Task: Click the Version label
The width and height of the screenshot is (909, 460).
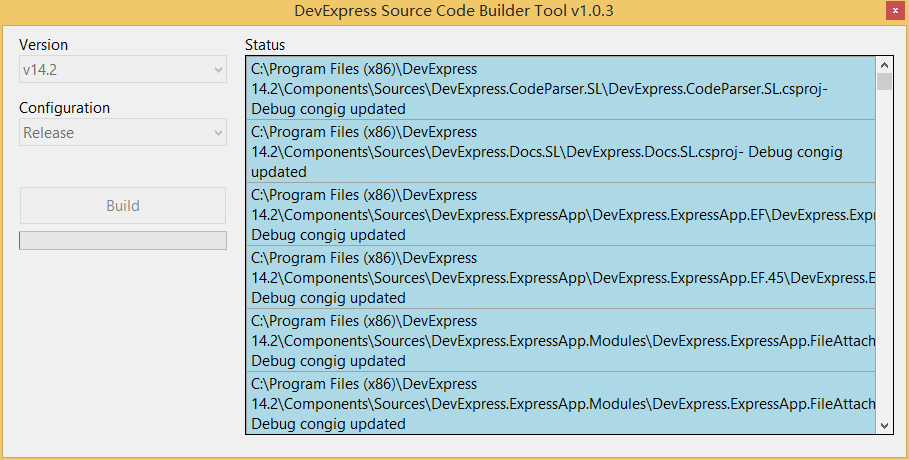Action: click(x=43, y=45)
